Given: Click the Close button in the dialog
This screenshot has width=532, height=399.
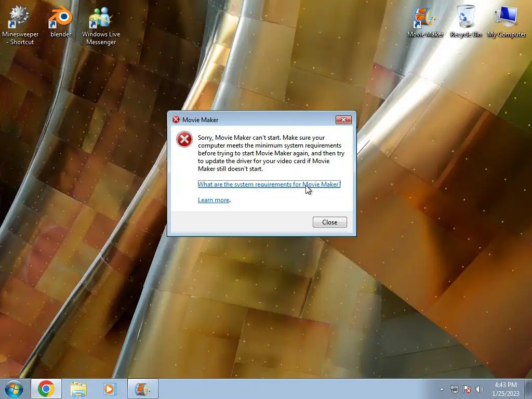Looking at the screenshot, I should point(329,222).
